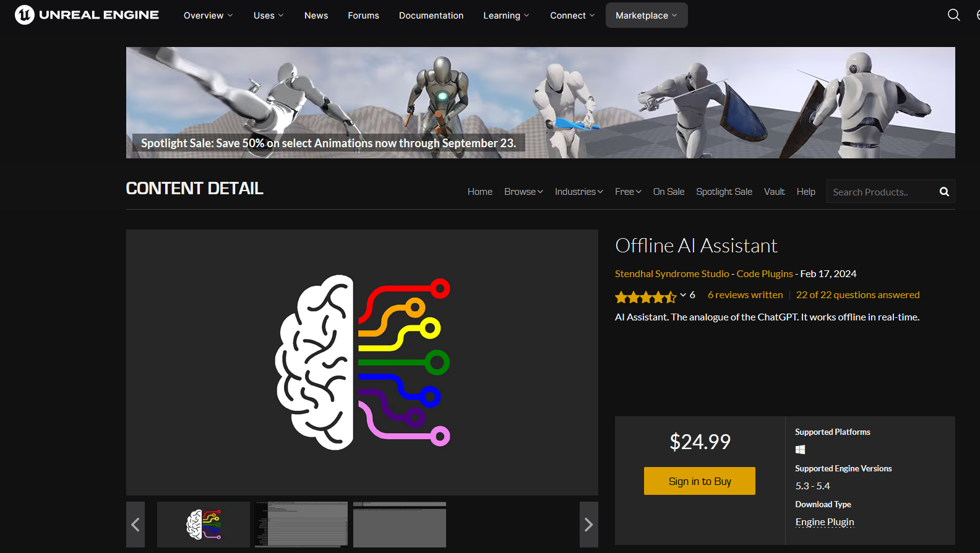This screenshot has height=553, width=980.
Task: Read the 6 reviews written
Action: 746,295
